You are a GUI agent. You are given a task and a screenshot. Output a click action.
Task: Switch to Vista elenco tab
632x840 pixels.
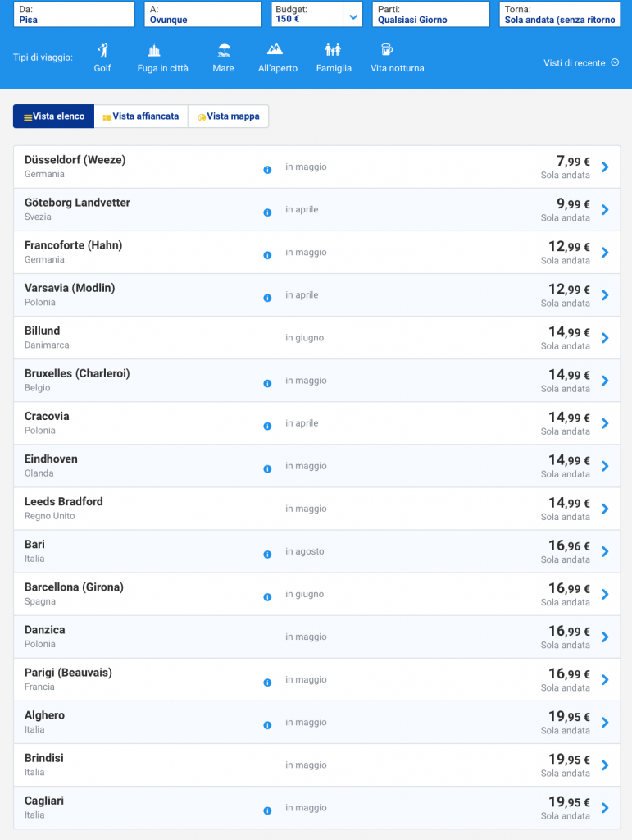(54, 116)
